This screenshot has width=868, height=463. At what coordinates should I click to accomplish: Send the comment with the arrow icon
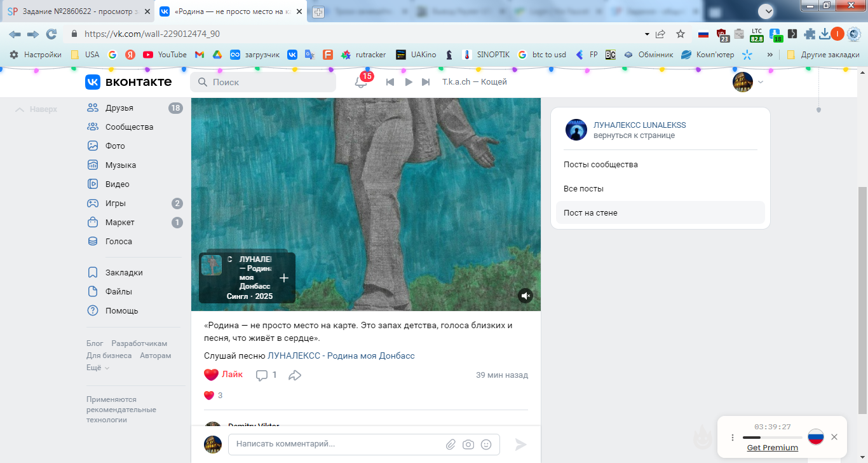[521, 445]
